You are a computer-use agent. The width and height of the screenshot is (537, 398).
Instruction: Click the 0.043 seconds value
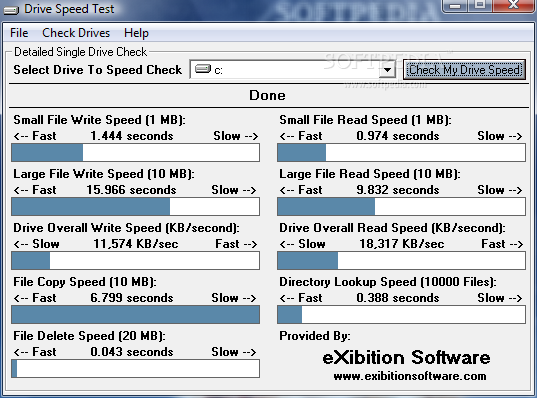coord(132,352)
